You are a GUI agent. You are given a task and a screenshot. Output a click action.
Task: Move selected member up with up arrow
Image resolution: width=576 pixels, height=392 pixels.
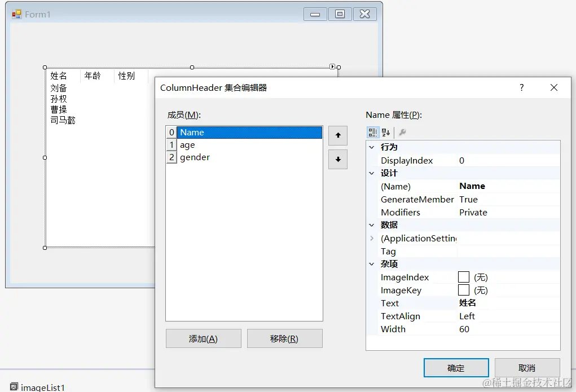pos(338,135)
